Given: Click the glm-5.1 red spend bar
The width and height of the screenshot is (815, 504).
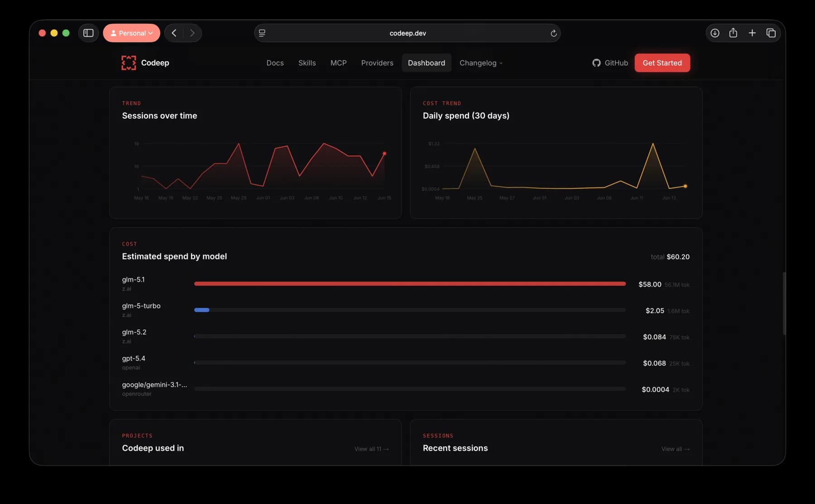Looking at the screenshot, I should pos(410,284).
